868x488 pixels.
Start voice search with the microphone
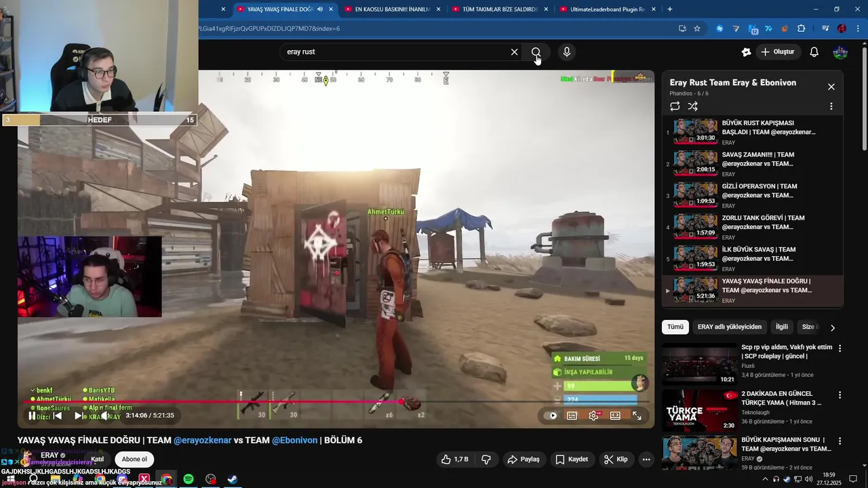(566, 52)
